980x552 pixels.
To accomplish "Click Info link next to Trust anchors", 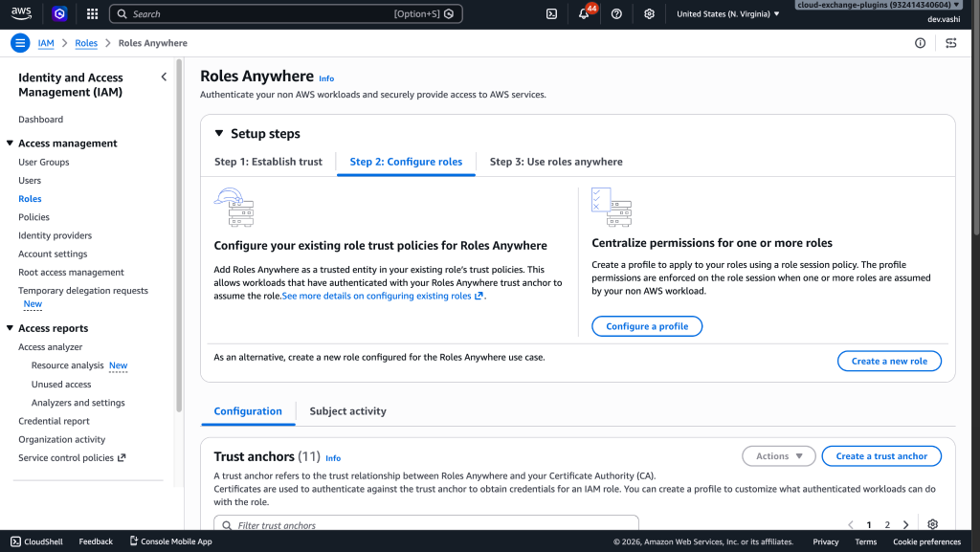I will pos(333,458).
